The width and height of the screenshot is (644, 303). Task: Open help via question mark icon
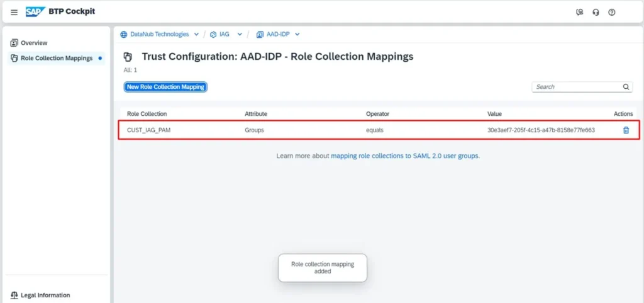[612, 12]
